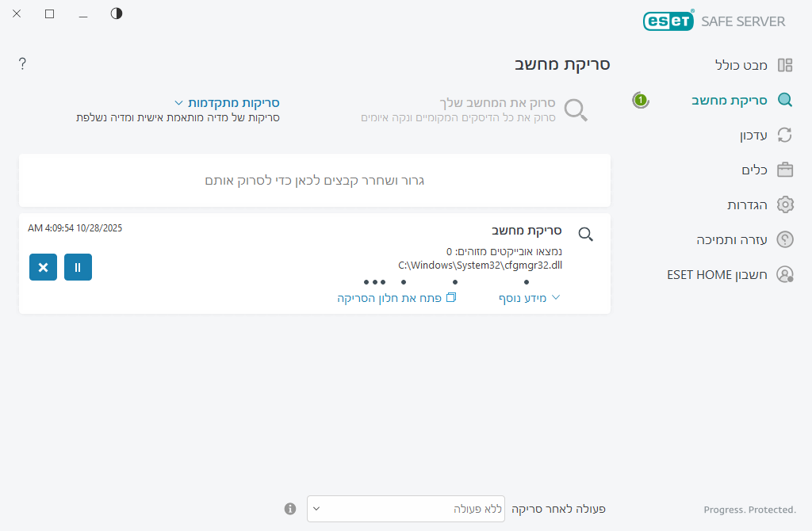Screen dimensions: 812x531
Task: Click the Settings gear icon
Action: point(785,204)
